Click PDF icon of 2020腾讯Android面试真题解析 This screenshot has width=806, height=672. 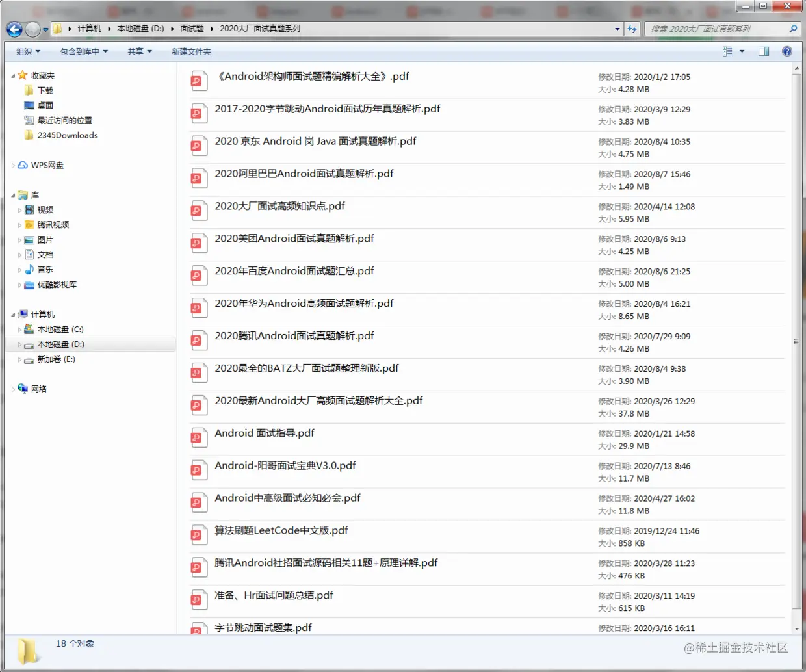tap(198, 341)
